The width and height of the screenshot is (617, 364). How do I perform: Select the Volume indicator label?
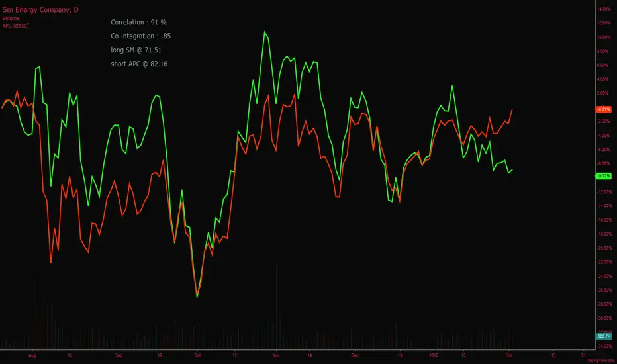(11, 18)
